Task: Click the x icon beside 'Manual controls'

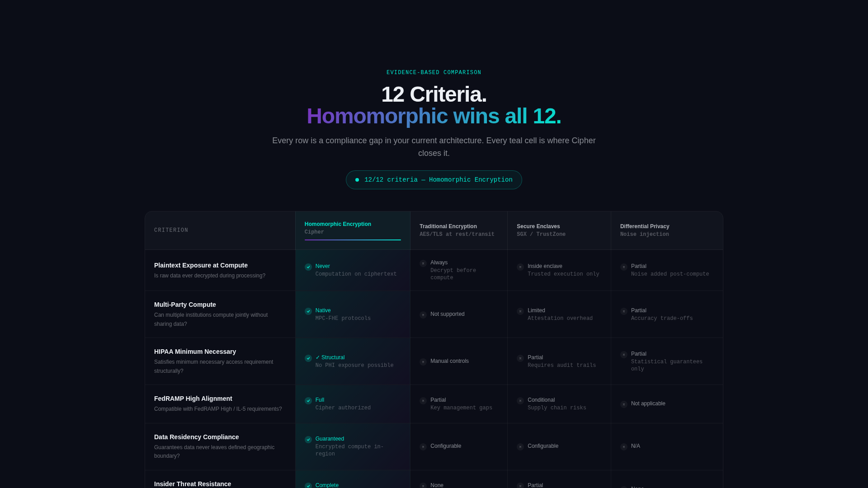Action: (423, 362)
